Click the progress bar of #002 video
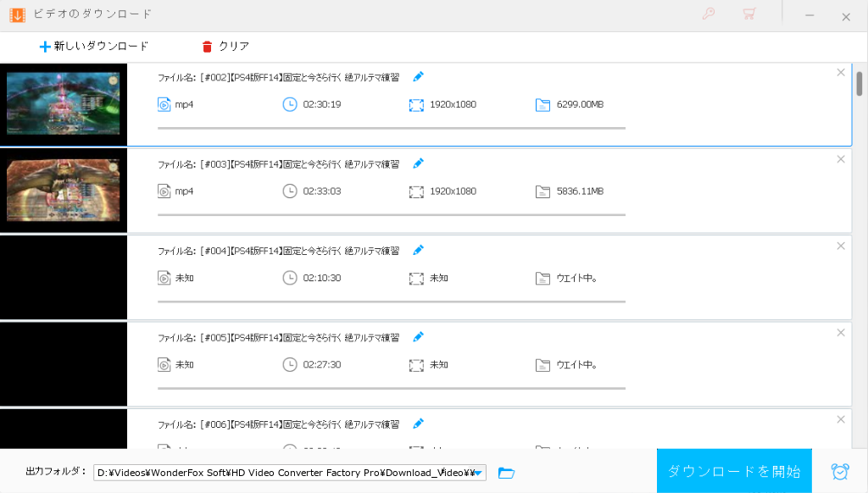This screenshot has height=493, width=868. (392, 128)
